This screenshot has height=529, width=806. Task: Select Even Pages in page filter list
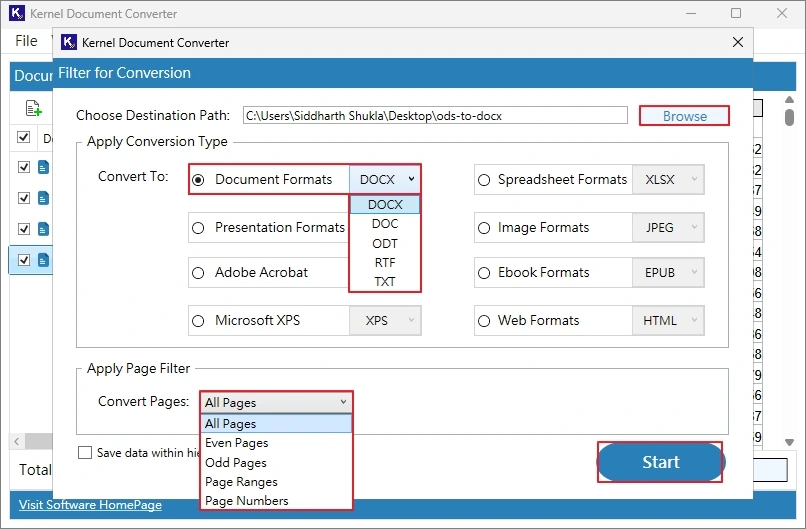[276, 443]
